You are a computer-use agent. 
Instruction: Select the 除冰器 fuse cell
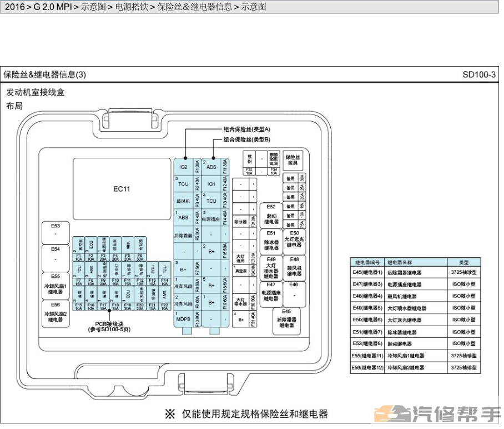coord(241,222)
